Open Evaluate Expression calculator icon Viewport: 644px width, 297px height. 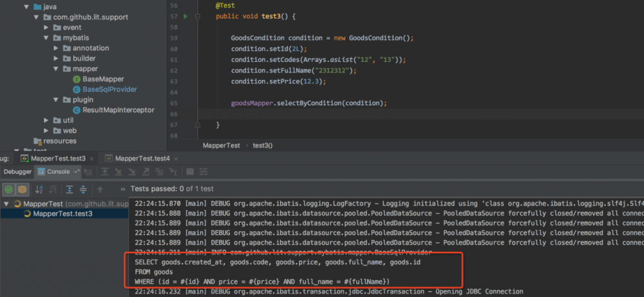click(x=190, y=172)
